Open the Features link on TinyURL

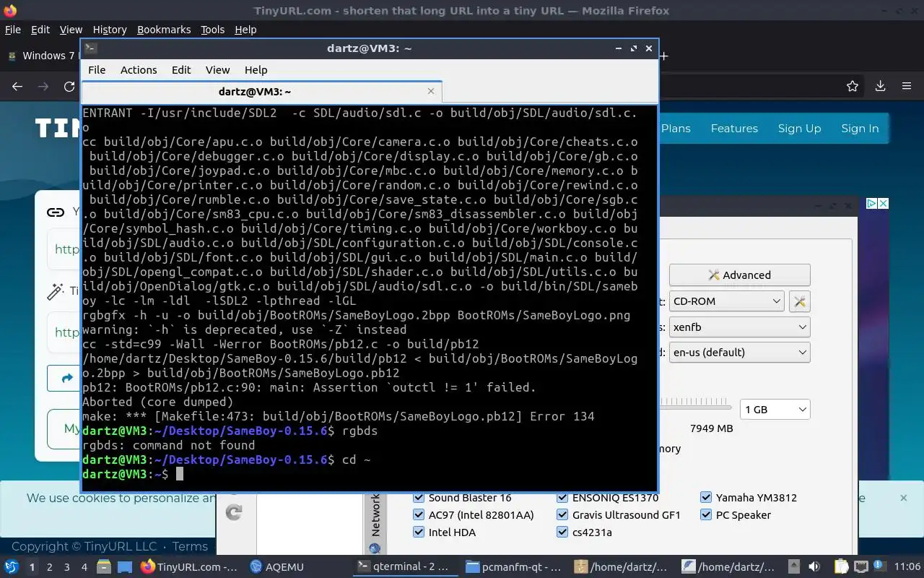tap(734, 129)
